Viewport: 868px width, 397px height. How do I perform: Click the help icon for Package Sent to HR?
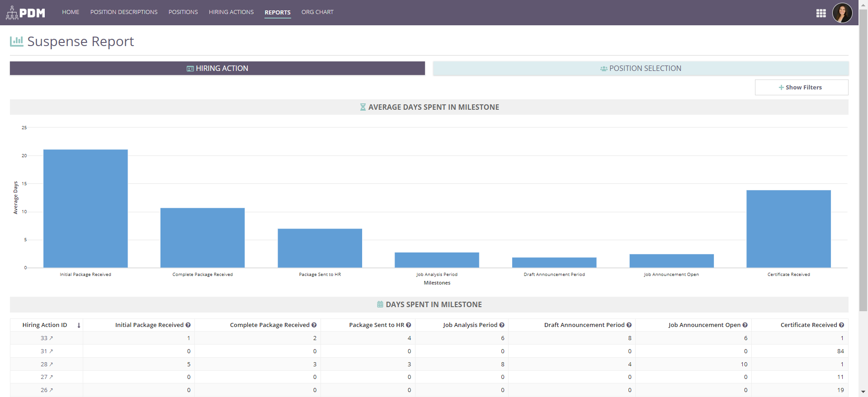tap(408, 325)
